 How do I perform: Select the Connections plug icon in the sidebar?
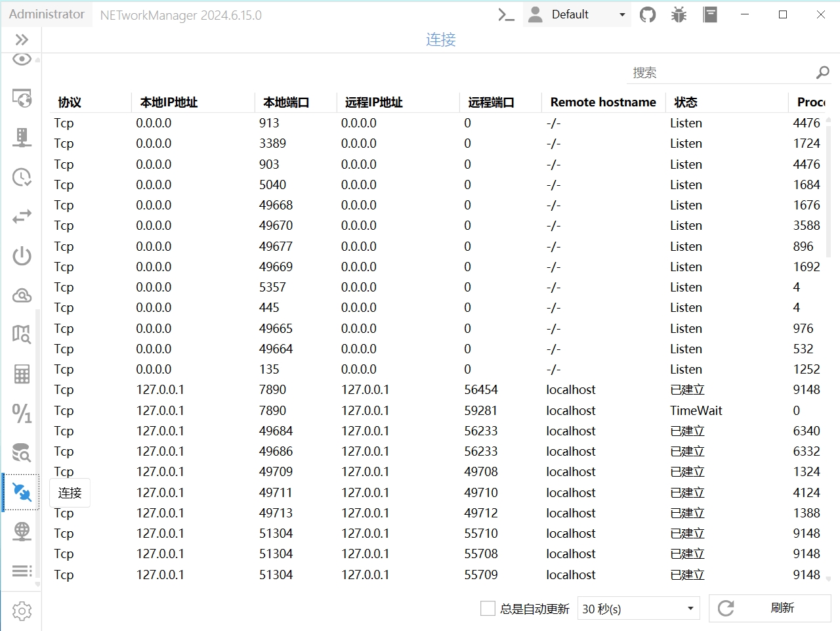22,492
